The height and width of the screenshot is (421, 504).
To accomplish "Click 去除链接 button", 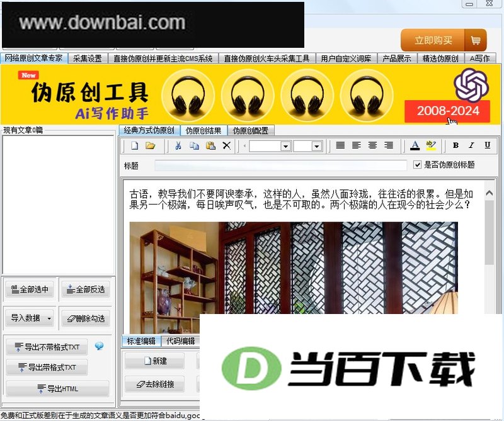I will point(154,384).
